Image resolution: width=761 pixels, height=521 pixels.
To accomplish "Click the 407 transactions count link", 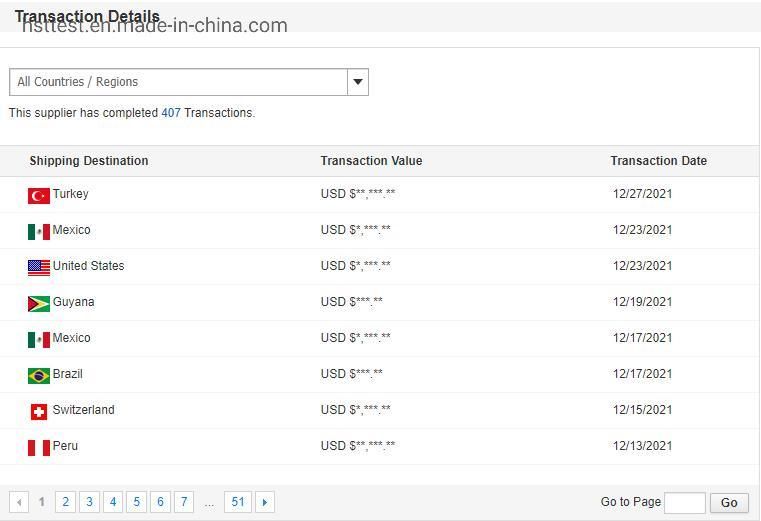I will coord(171,113).
